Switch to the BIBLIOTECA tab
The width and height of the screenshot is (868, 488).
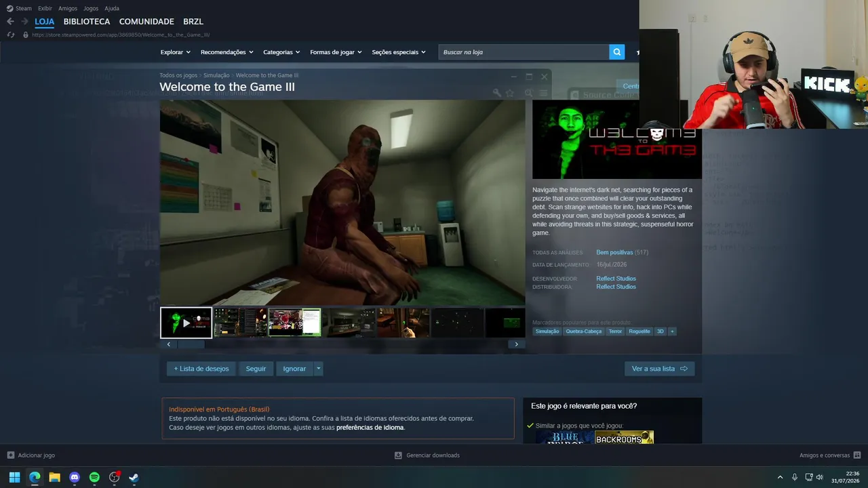click(87, 22)
